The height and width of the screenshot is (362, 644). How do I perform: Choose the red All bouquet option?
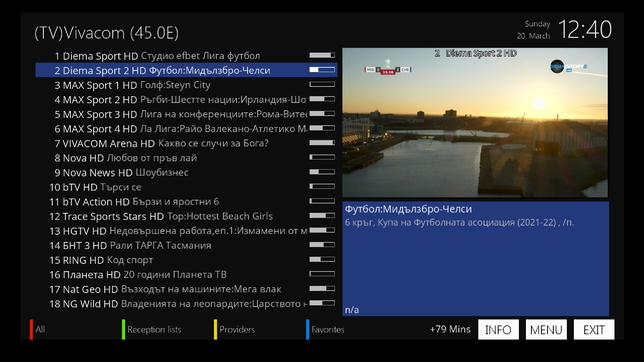pos(40,329)
